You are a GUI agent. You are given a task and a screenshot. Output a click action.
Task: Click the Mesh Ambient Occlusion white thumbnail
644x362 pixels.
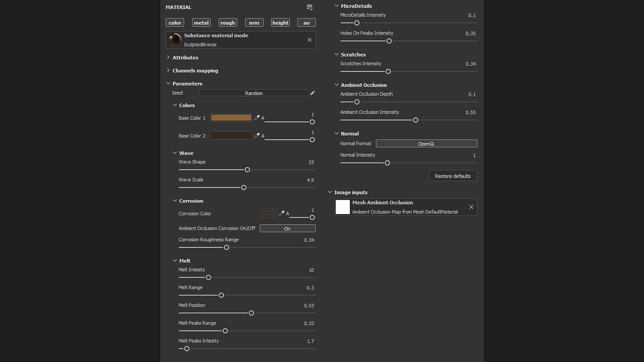click(343, 207)
